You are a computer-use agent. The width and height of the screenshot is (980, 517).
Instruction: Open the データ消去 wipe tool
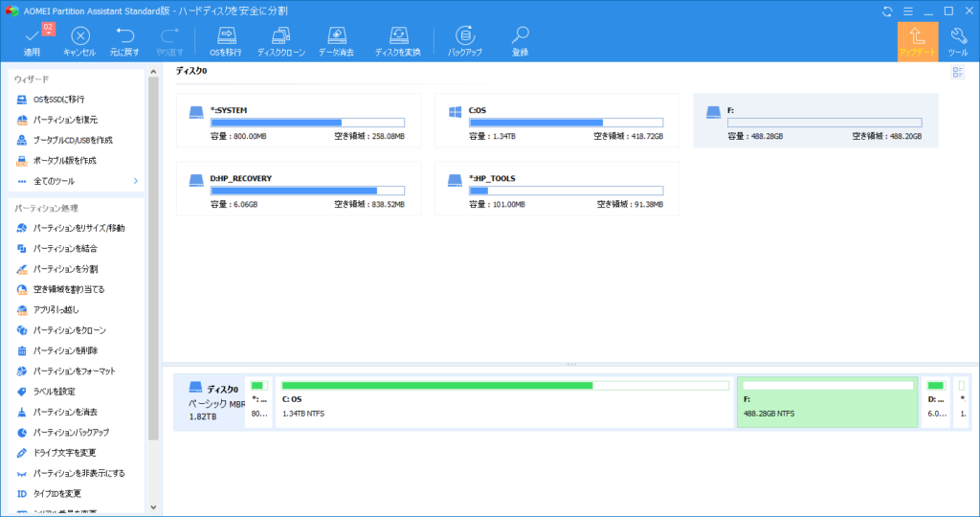(336, 41)
